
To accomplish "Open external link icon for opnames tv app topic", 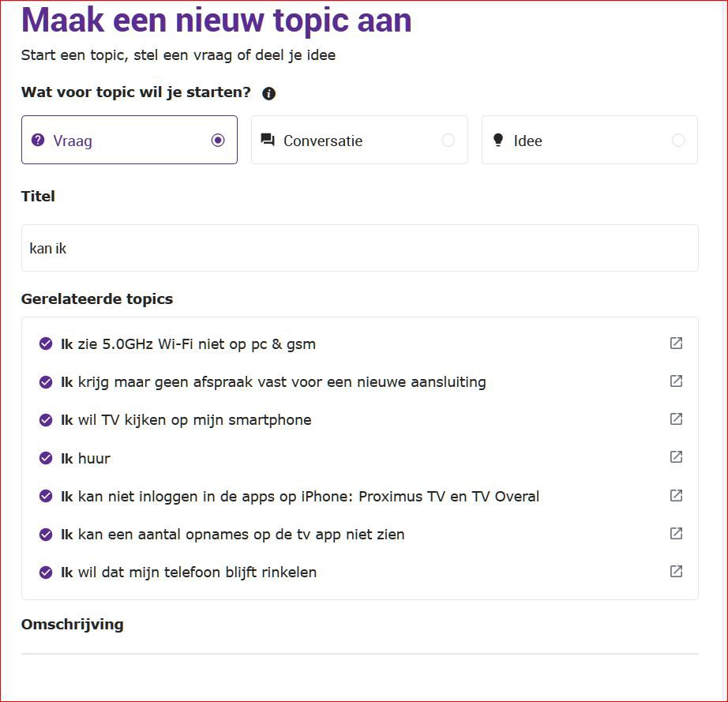I will point(676,534).
